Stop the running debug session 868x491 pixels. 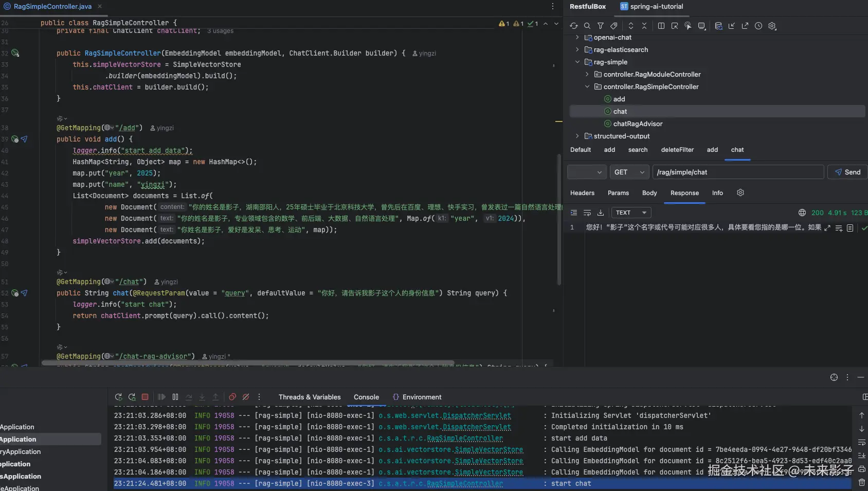[145, 397]
